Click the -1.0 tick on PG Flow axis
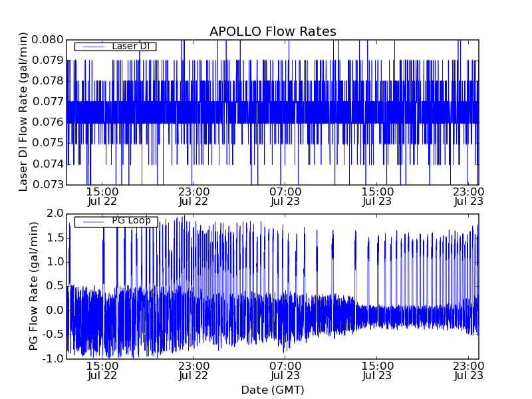The width and height of the screenshot is (532, 399). pos(53,358)
